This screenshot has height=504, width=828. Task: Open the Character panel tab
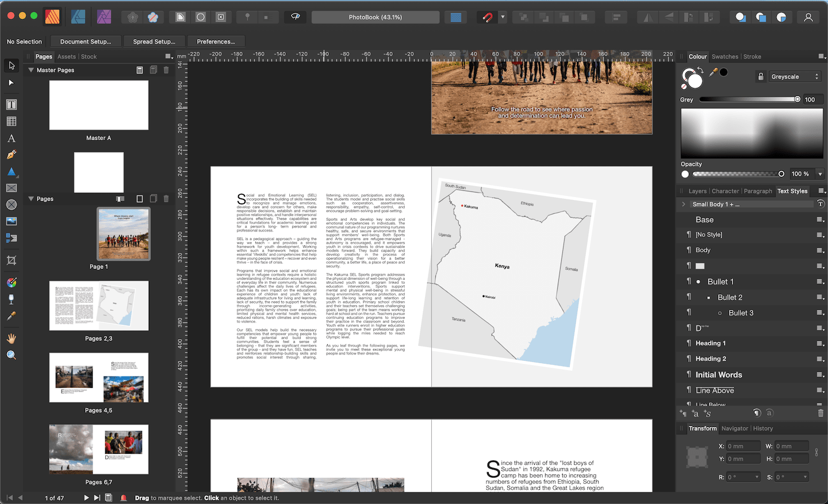coord(725,191)
